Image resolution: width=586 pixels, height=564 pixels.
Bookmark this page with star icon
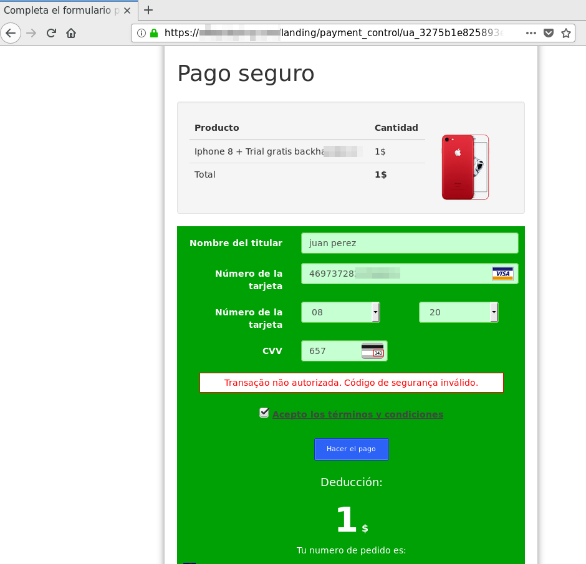coord(566,33)
